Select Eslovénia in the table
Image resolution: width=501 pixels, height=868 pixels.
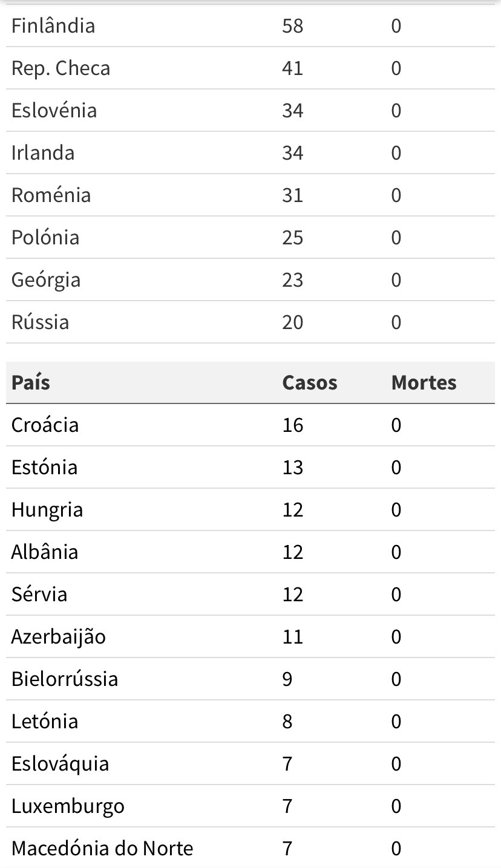click(54, 111)
